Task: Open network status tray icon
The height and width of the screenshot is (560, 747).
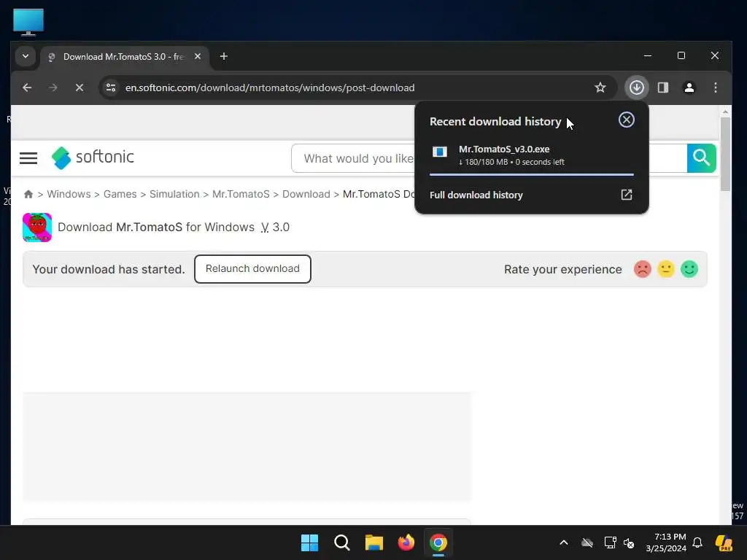Action: (610, 542)
